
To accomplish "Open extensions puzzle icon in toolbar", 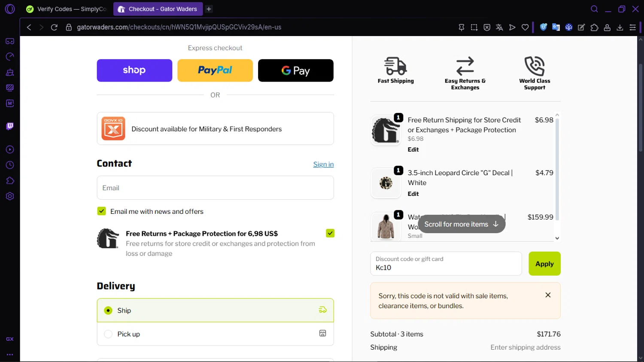I will (594, 27).
